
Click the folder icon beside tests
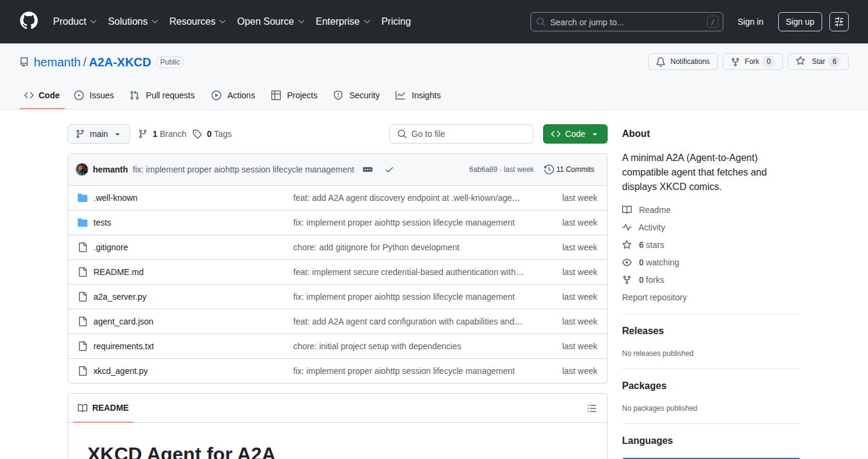pyautogui.click(x=83, y=223)
